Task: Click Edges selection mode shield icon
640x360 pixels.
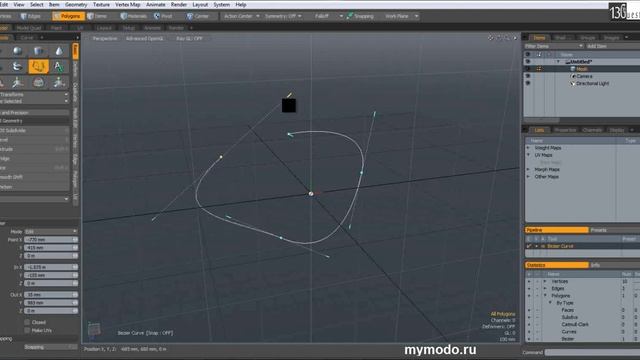Action: [x=24, y=16]
